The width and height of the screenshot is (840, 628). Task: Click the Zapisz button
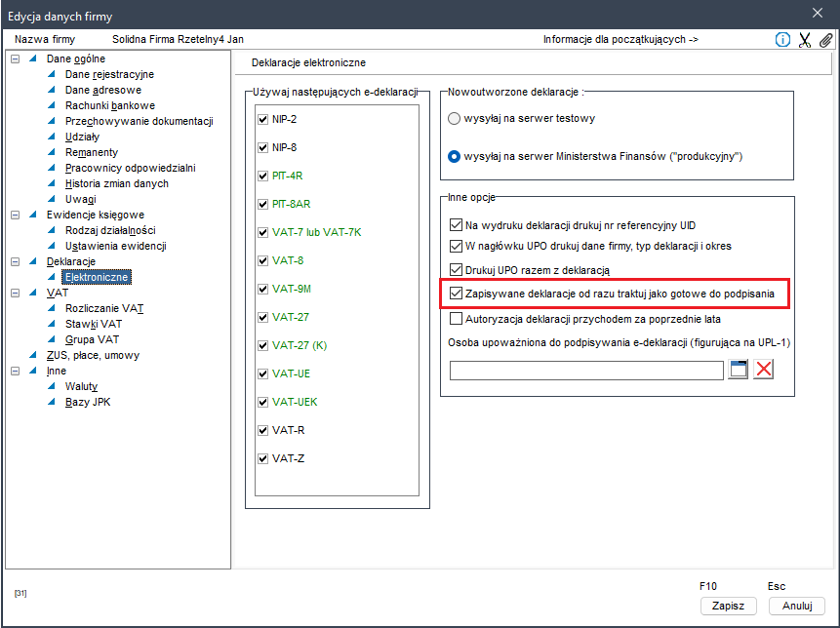coord(729,606)
